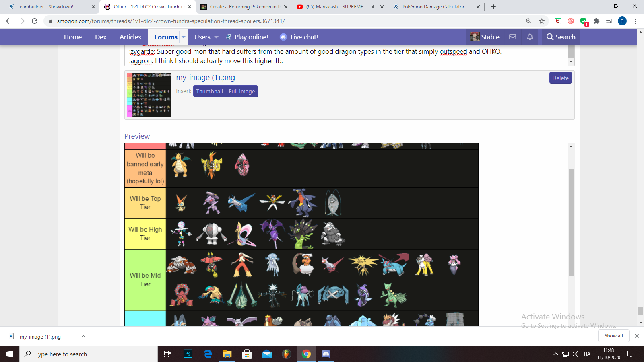Click the page scrollbar up arrow
Viewport: 644px width, 362px height.
[640, 31]
